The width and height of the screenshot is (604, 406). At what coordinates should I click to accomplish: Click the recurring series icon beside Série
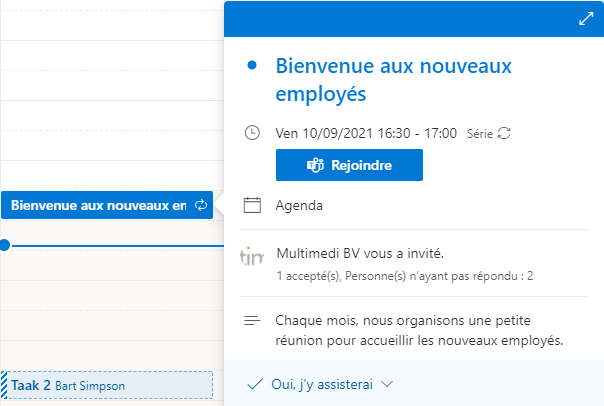click(504, 133)
